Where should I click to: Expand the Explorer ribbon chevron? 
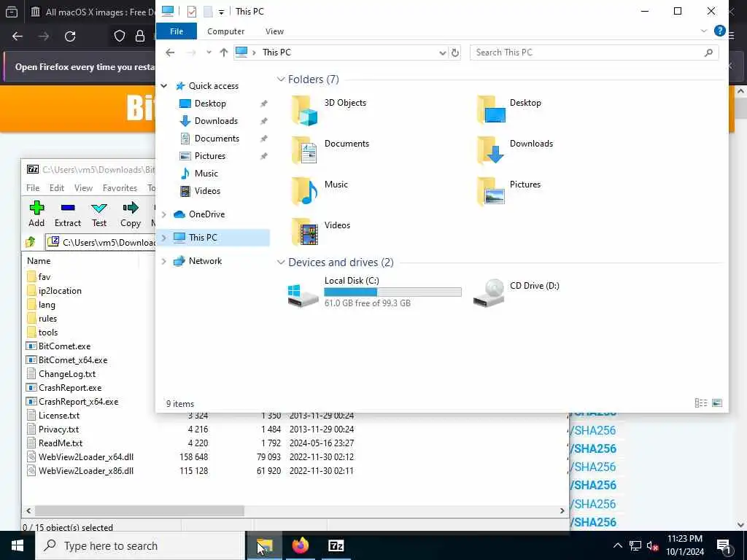point(704,31)
